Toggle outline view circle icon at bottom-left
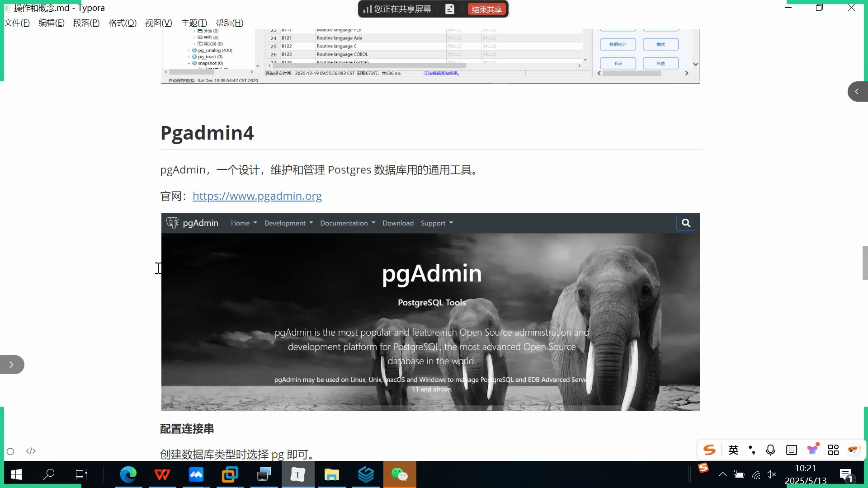Image resolution: width=868 pixels, height=488 pixels. tap(10, 451)
